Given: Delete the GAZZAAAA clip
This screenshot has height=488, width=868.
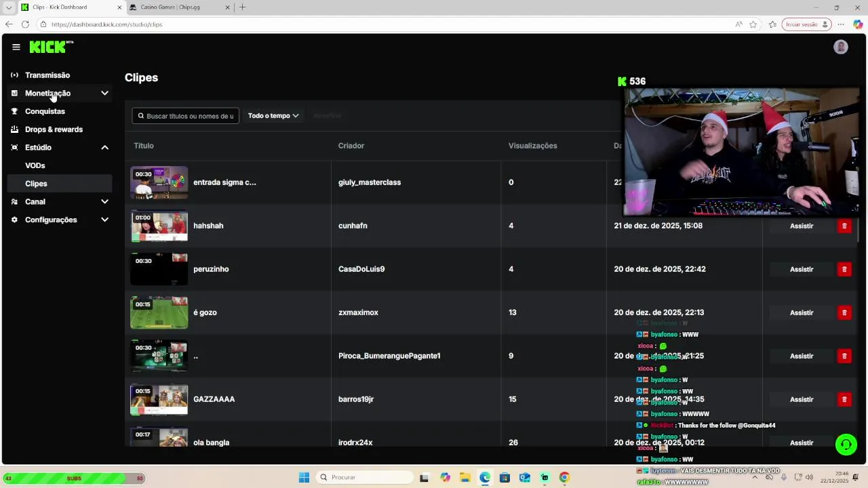Looking at the screenshot, I should coord(844,399).
